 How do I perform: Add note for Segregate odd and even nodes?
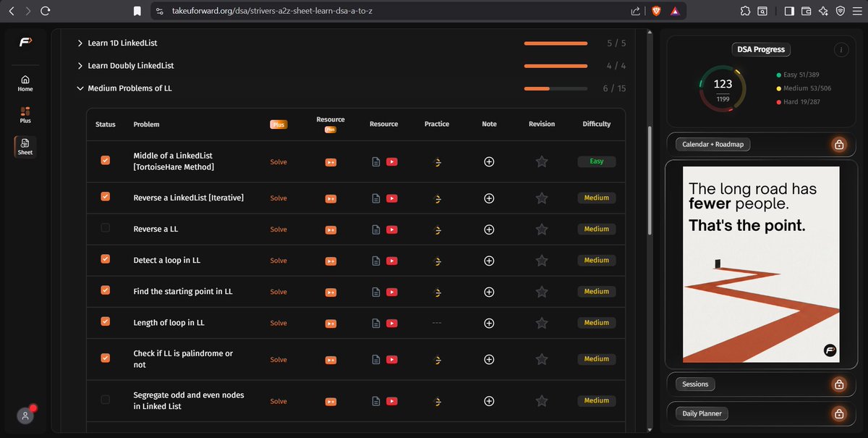[x=489, y=401]
